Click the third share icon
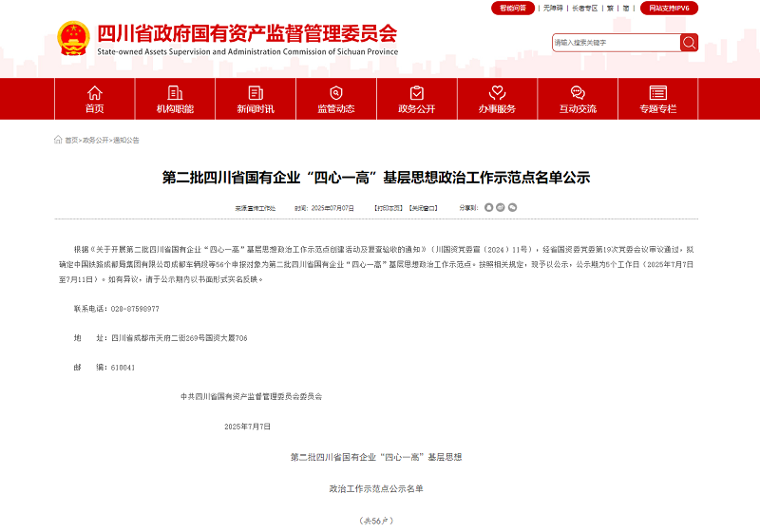The image size is (760, 532). 512,207
